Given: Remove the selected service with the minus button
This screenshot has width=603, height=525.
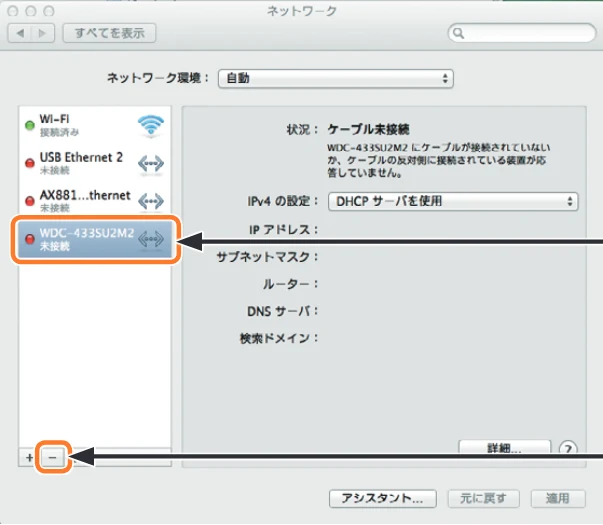Looking at the screenshot, I should (53, 457).
